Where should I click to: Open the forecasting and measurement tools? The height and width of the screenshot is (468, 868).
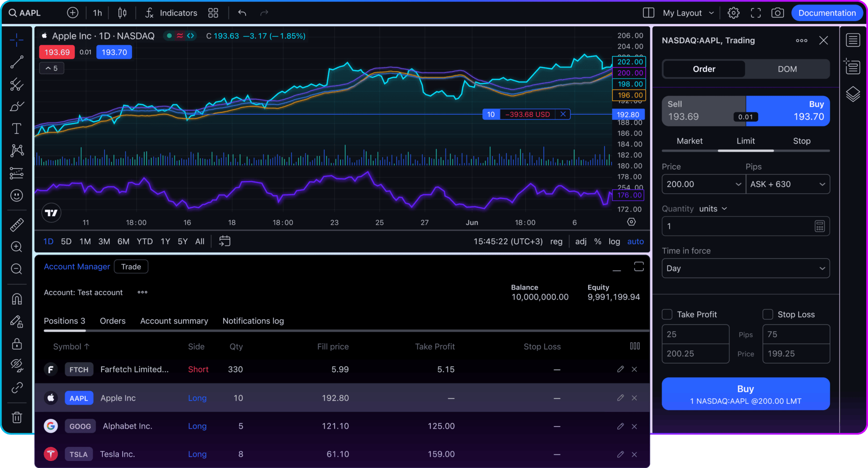click(x=17, y=173)
